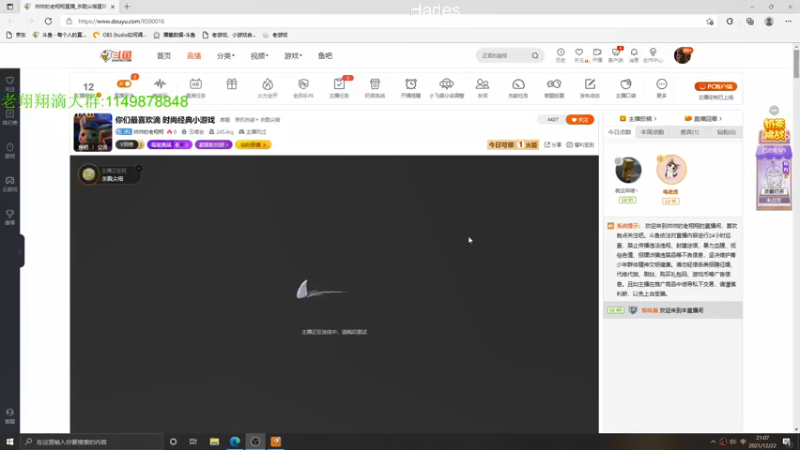Open the gift box toolbar icon

[232, 84]
